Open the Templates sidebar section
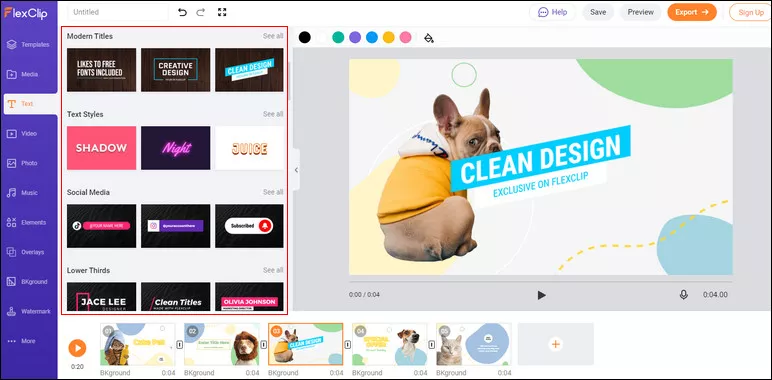This screenshot has height=380, width=772. (28, 45)
